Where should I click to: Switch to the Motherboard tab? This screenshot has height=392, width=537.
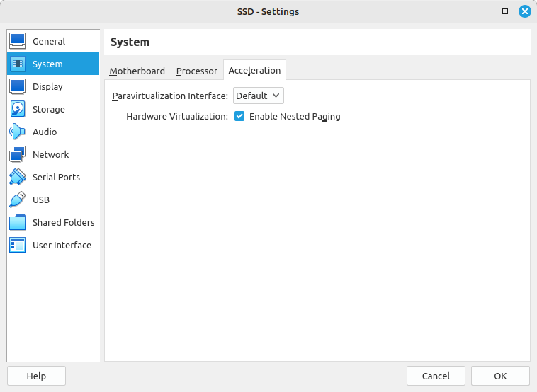(x=137, y=71)
